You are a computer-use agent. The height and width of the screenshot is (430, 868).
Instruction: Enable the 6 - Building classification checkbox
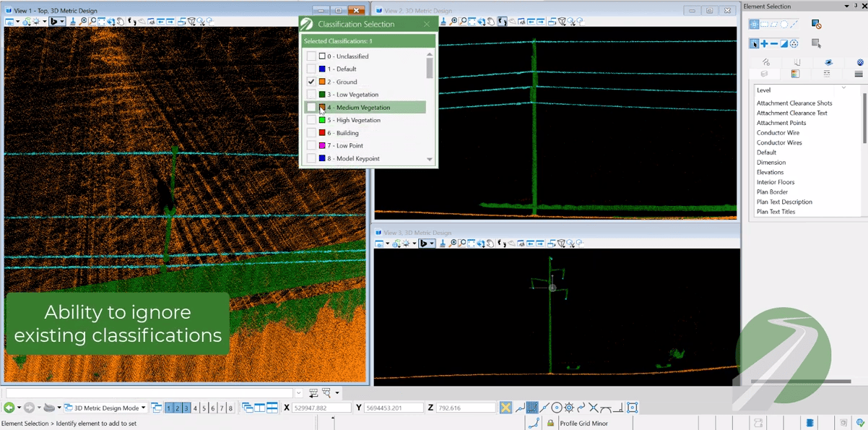[x=311, y=133]
